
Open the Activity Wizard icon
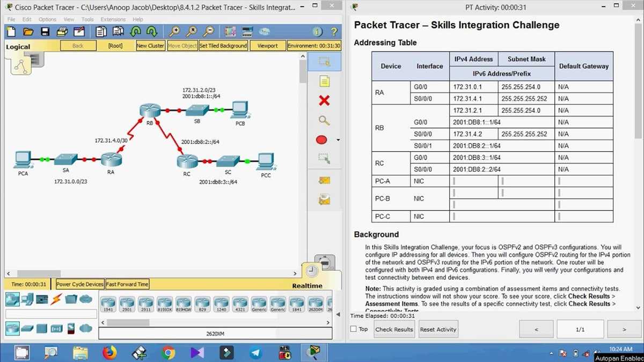[x=78, y=32]
